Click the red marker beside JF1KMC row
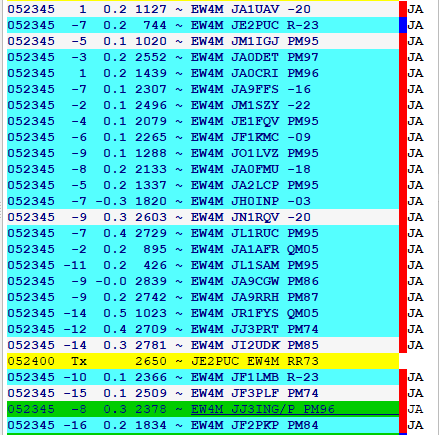This screenshot has width=439, height=435. [403, 137]
